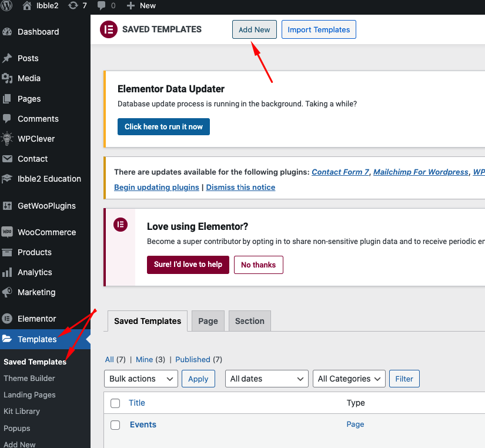Click the Import Templates button
The width and height of the screenshot is (485, 448).
point(319,29)
